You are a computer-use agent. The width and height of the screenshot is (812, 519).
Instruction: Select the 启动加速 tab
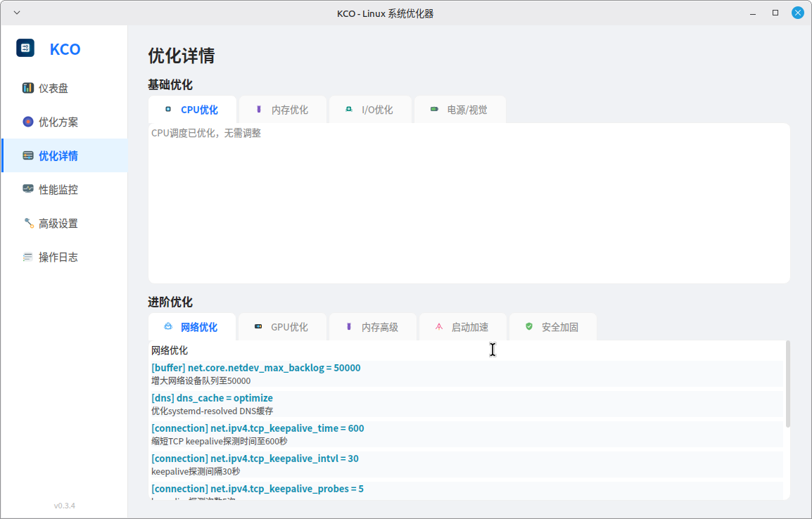[x=463, y=327]
